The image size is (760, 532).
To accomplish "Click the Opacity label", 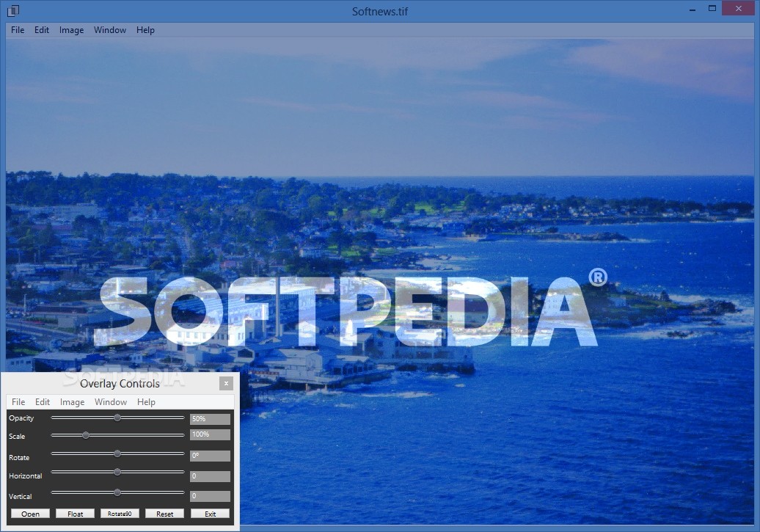I will point(21,418).
